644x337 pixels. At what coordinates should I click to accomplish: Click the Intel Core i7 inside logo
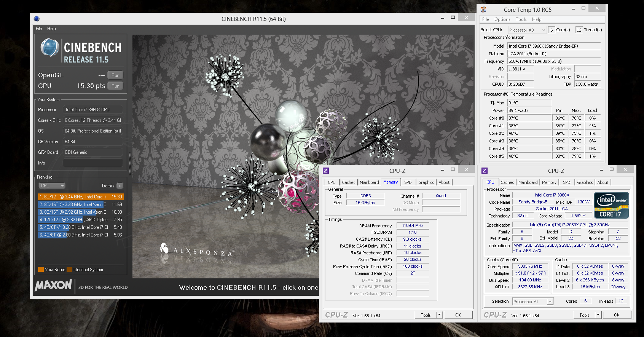point(611,205)
